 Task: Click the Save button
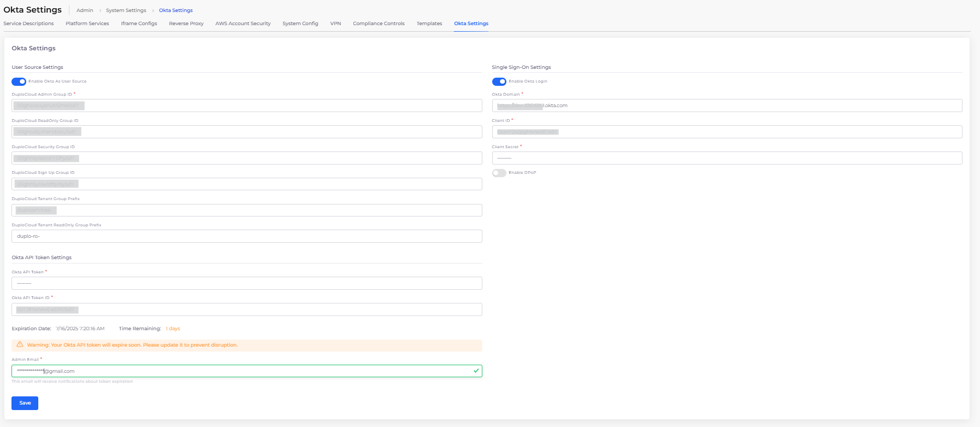25,403
